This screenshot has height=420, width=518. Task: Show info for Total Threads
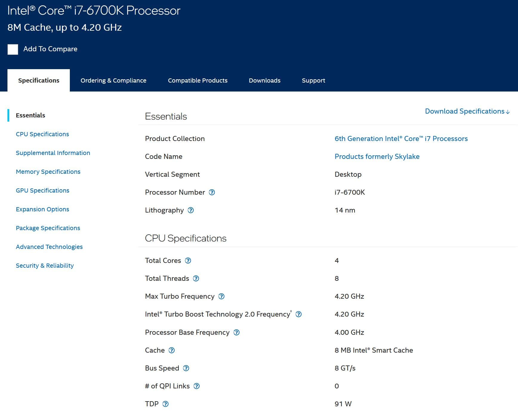point(196,278)
